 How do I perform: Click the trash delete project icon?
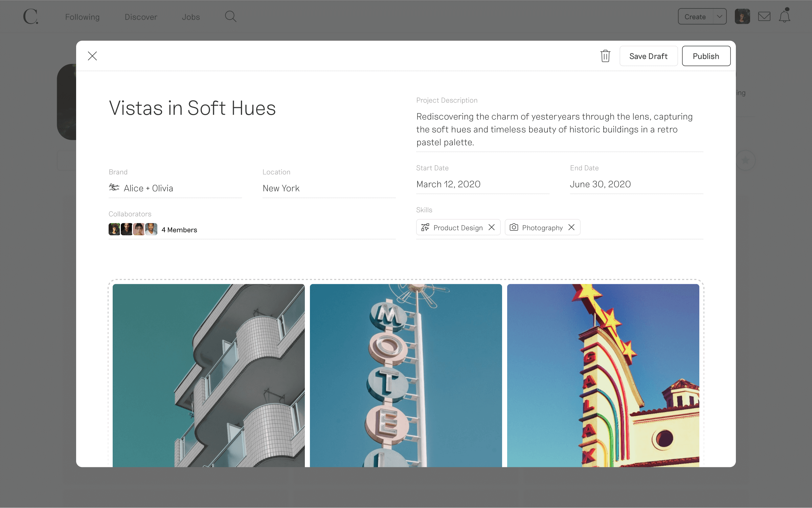click(605, 56)
